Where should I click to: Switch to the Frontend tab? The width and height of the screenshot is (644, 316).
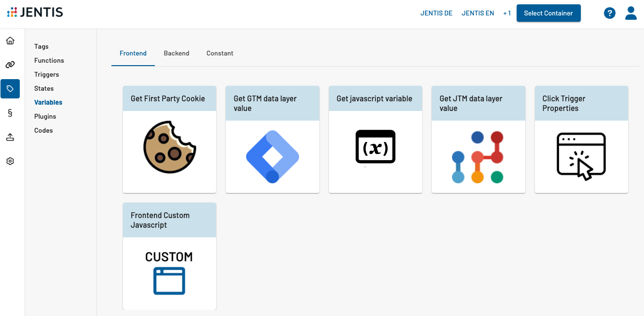point(133,54)
